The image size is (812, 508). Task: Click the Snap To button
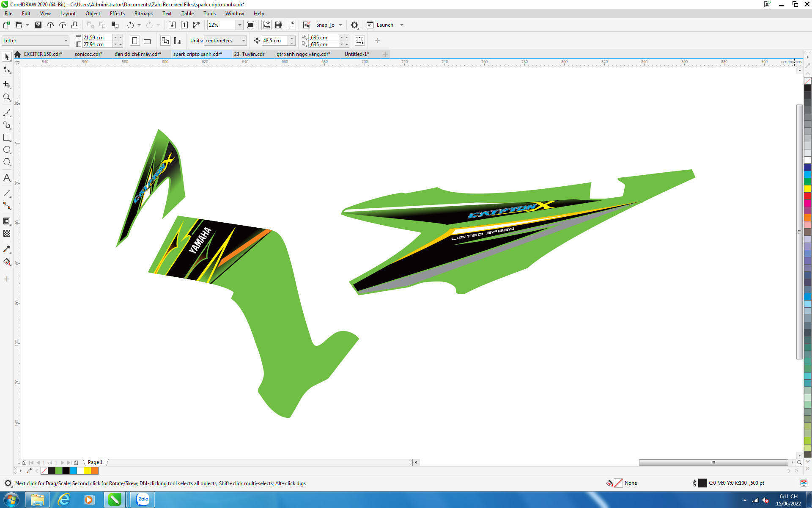[x=325, y=25]
